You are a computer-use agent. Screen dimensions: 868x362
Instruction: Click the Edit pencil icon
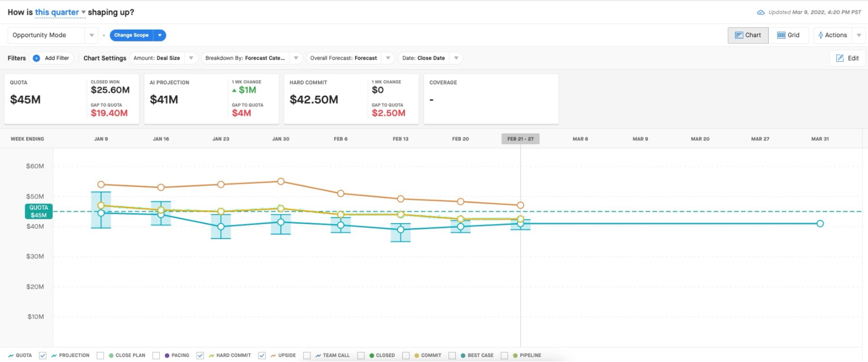(840, 58)
